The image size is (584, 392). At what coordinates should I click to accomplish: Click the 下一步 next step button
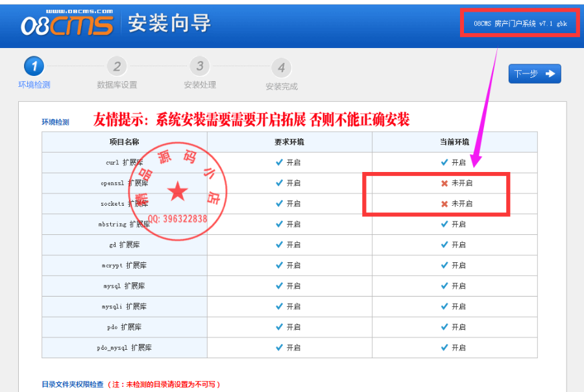[535, 74]
